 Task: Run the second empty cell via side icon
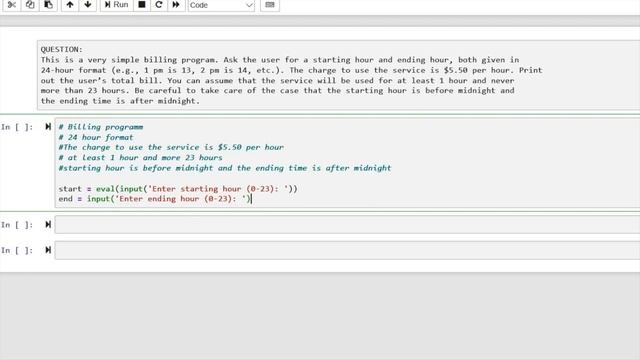point(48,224)
